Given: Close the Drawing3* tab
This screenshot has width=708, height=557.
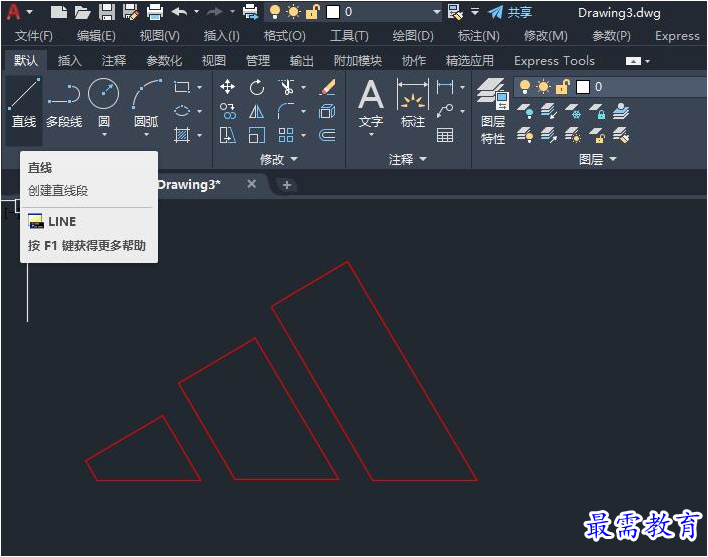Looking at the screenshot, I should pyautogui.click(x=252, y=184).
